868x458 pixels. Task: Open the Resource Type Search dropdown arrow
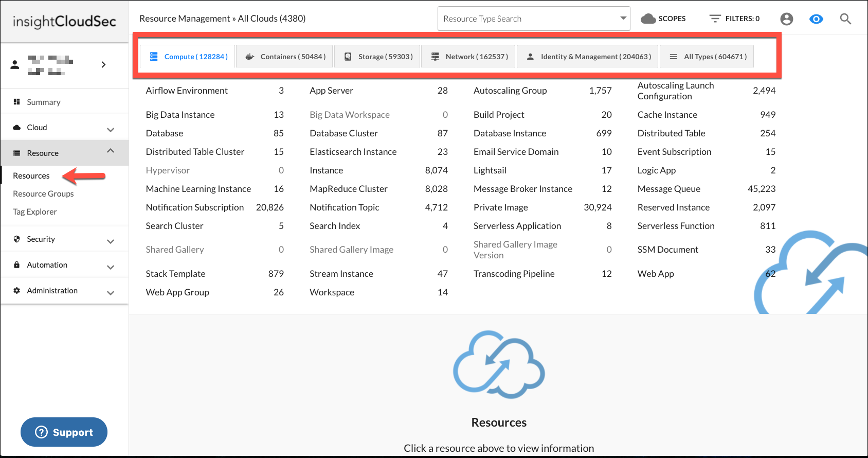623,18
